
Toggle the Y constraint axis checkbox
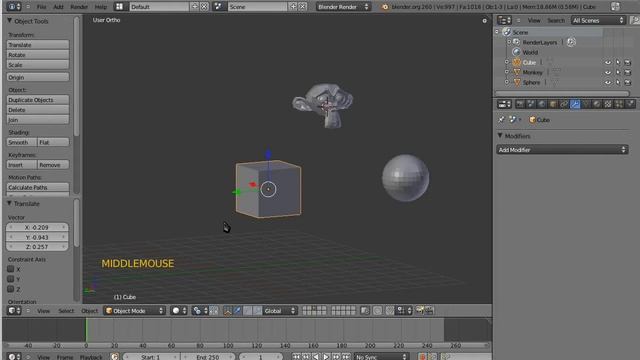[11, 279]
